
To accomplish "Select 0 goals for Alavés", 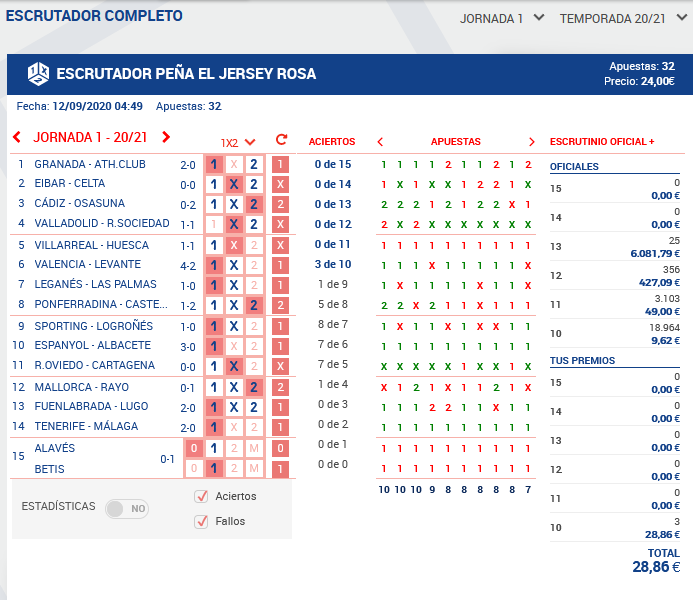I will coord(194,448).
